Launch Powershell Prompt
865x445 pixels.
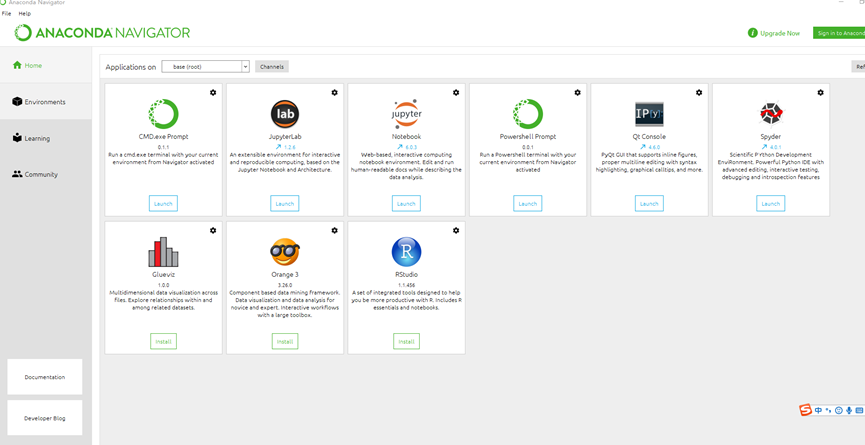(x=527, y=203)
